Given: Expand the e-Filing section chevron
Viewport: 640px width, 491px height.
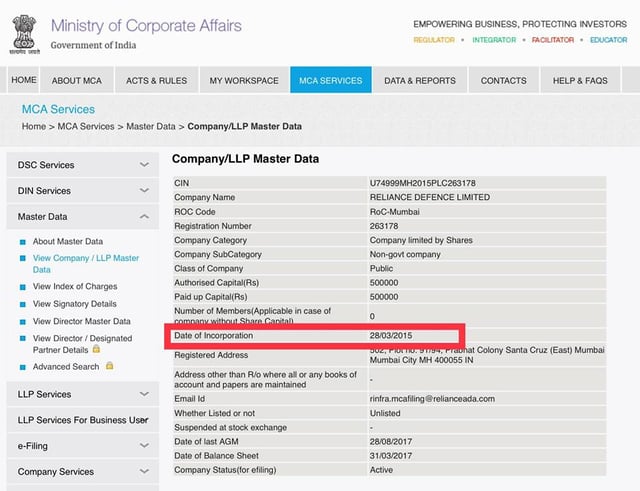Looking at the screenshot, I should click(x=144, y=446).
